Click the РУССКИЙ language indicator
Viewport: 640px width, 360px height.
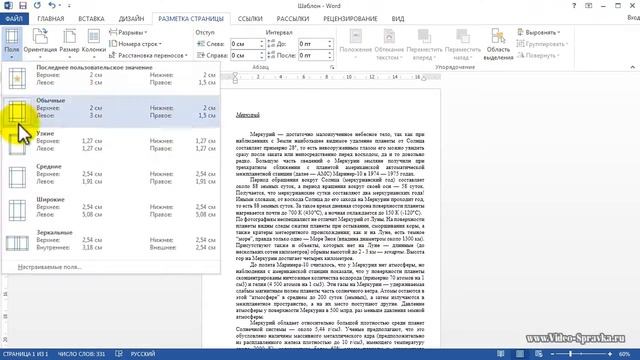pyautogui.click(x=143, y=354)
